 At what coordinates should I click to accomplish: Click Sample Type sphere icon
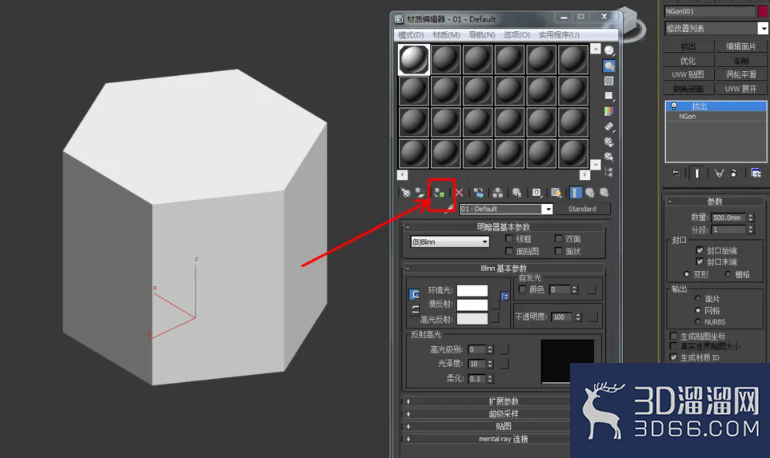point(609,51)
